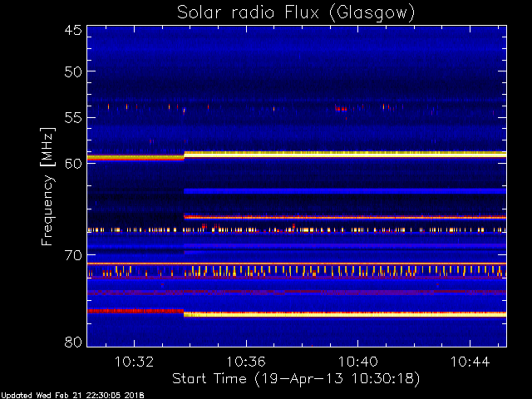Screen dimensions: 532x399
Task: Click the 10:40 time tick label
Action: coord(358,362)
